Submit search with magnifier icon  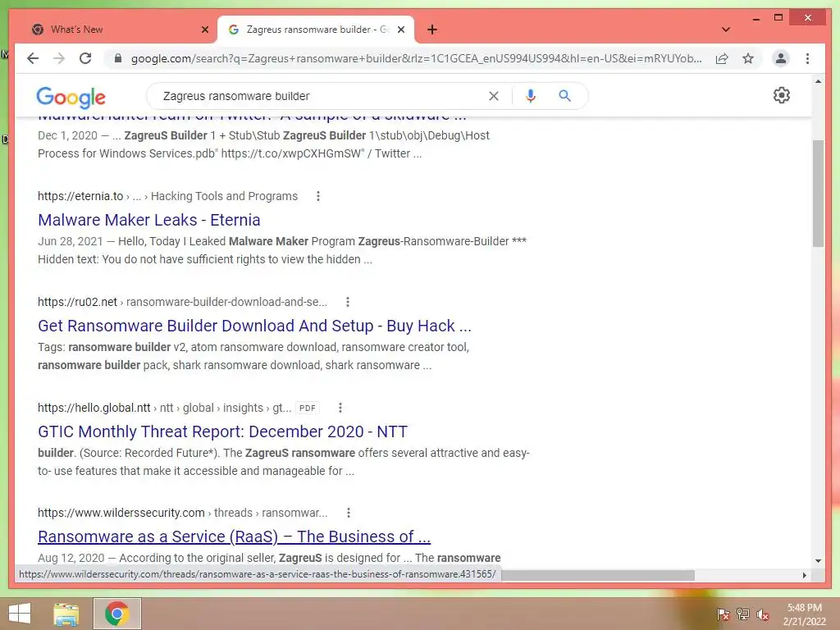(x=564, y=96)
